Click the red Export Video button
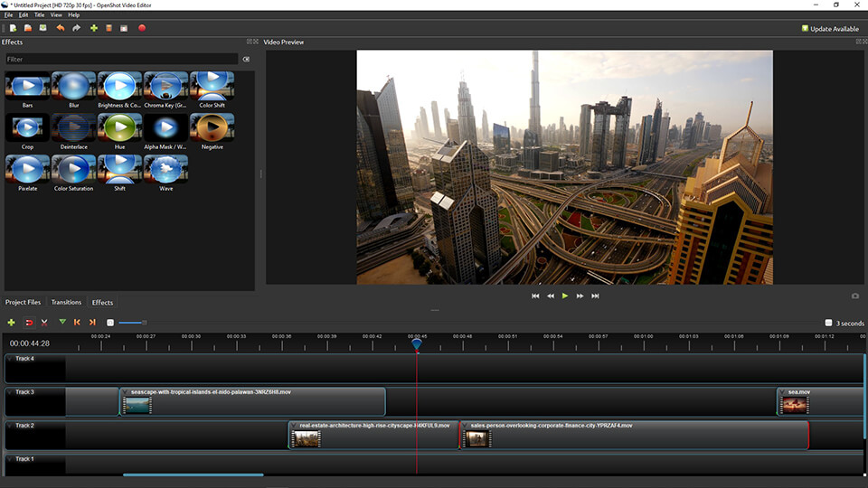 click(x=142, y=28)
